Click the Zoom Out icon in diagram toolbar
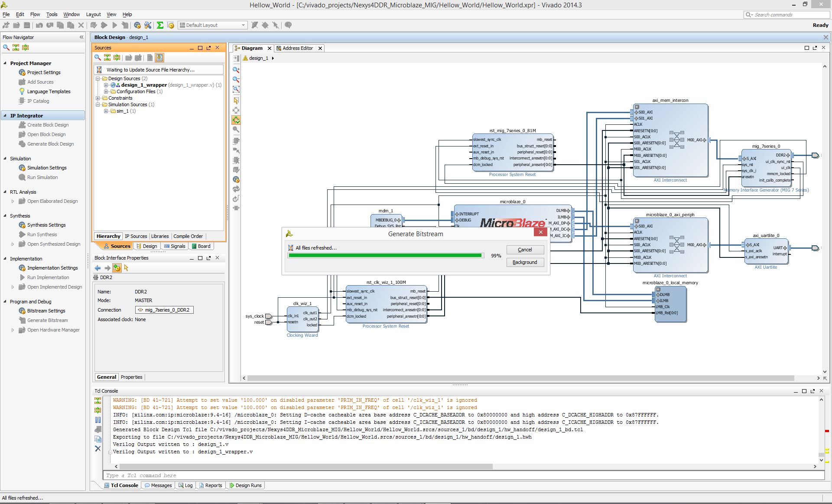Viewport: 832px width, 504px height. pyautogui.click(x=236, y=79)
